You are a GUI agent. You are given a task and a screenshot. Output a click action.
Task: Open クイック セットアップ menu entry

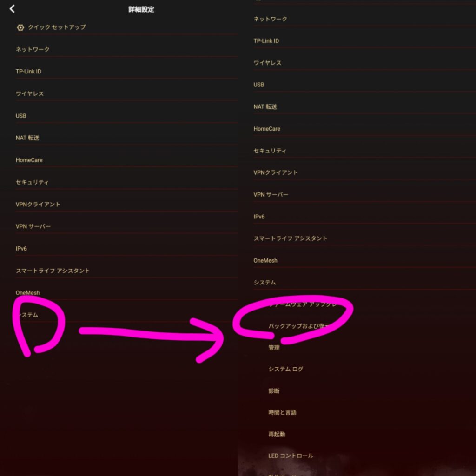pyautogui.click(x=126, y=27)
